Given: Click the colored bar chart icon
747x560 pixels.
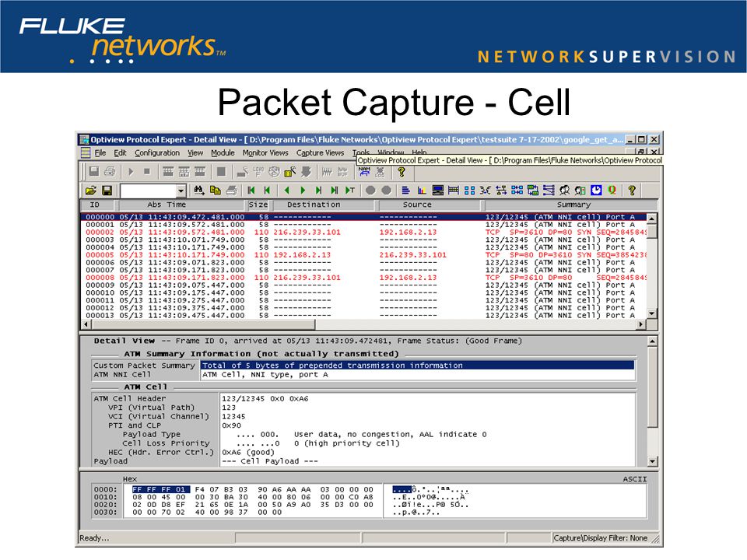Looking at the screenshot, I should click(x=422, y=191).
